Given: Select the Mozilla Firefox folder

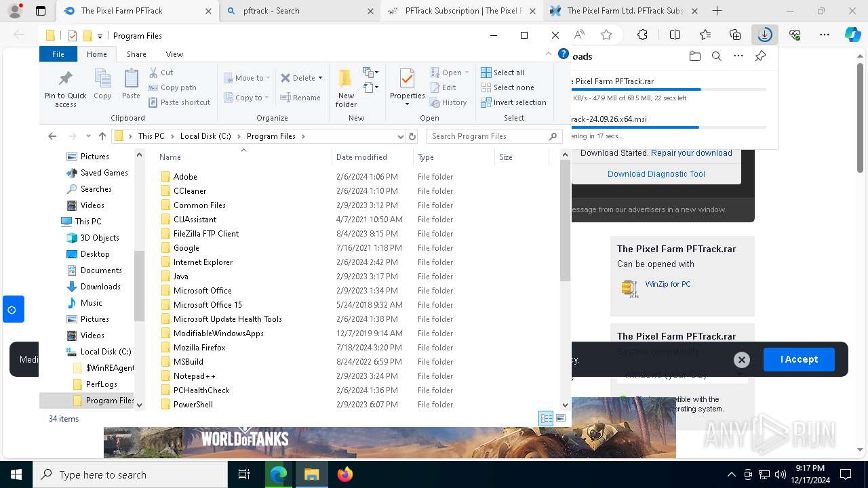Looking at the screenshot, I should [x=199, y=348].
